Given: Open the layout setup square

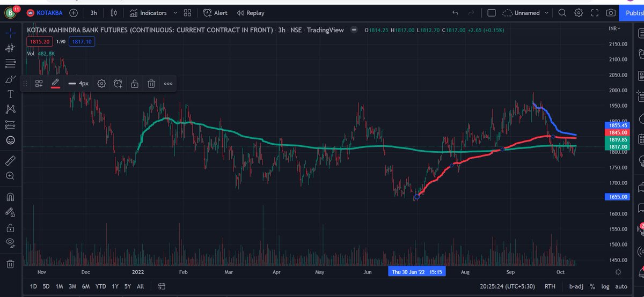Looking at the screenshot, I should (x=492, y=13).
